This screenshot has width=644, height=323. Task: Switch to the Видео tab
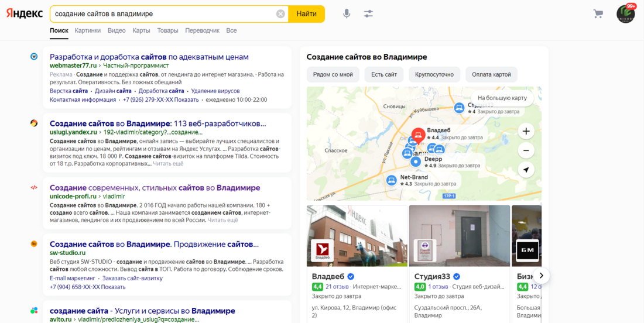[x=117, y=30]
